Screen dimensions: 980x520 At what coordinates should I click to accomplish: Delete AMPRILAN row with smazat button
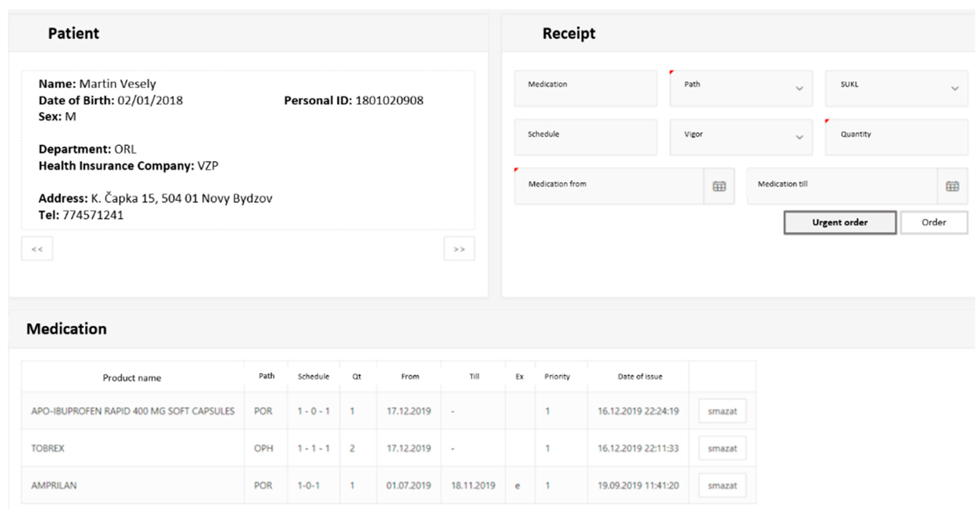722,485
